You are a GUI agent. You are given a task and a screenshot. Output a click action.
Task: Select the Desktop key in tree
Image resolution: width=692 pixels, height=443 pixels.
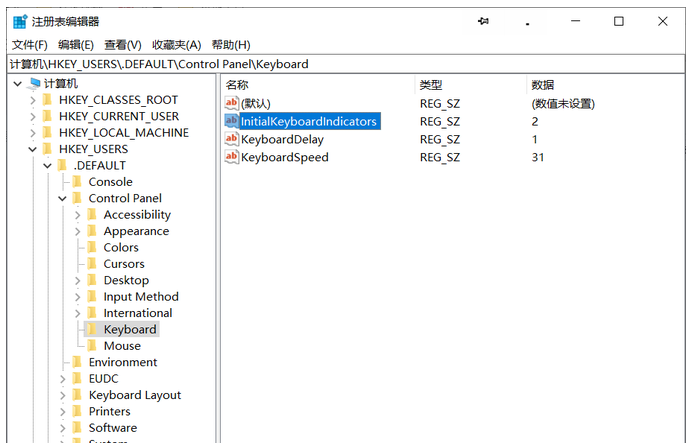(125, 281)
